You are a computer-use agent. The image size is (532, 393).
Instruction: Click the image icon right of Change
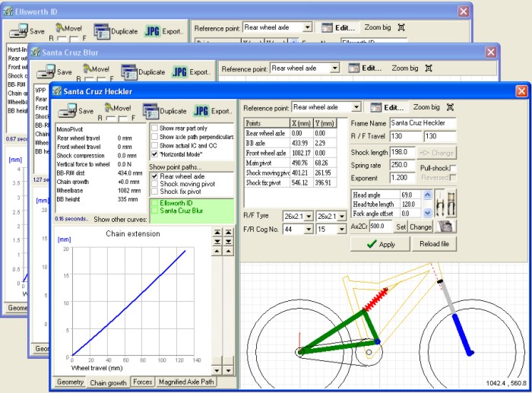pos(447,226)
